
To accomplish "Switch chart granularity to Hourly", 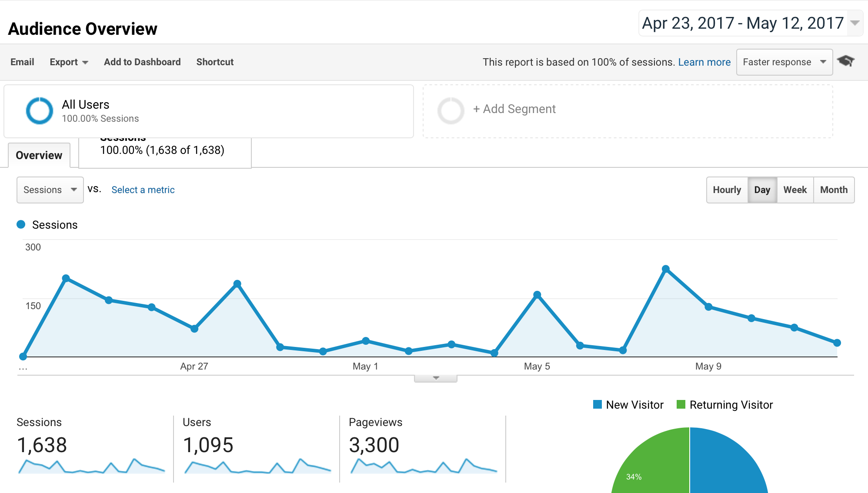I will click(727, 190).
